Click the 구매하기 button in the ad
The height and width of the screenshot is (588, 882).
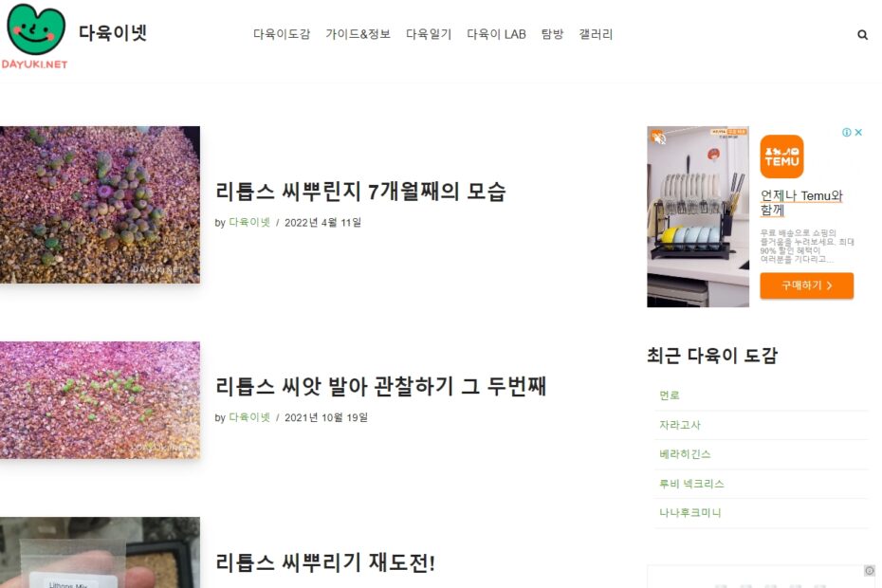pyautogui.click(x=807, y=285)
